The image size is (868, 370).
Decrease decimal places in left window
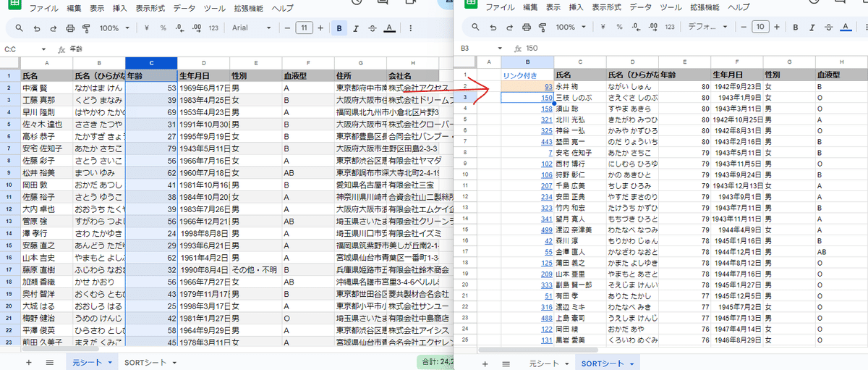[x=179, y=28]
